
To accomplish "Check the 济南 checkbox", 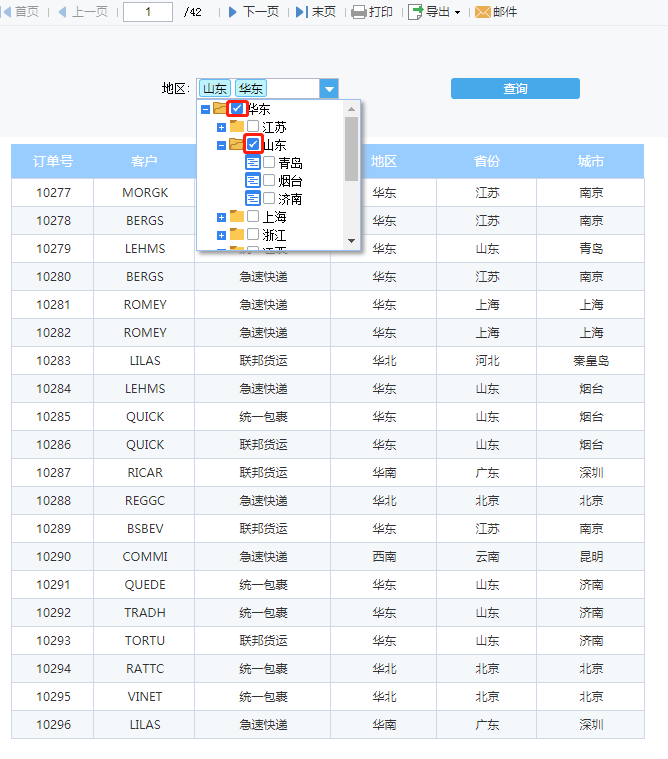I will (269, 198).
